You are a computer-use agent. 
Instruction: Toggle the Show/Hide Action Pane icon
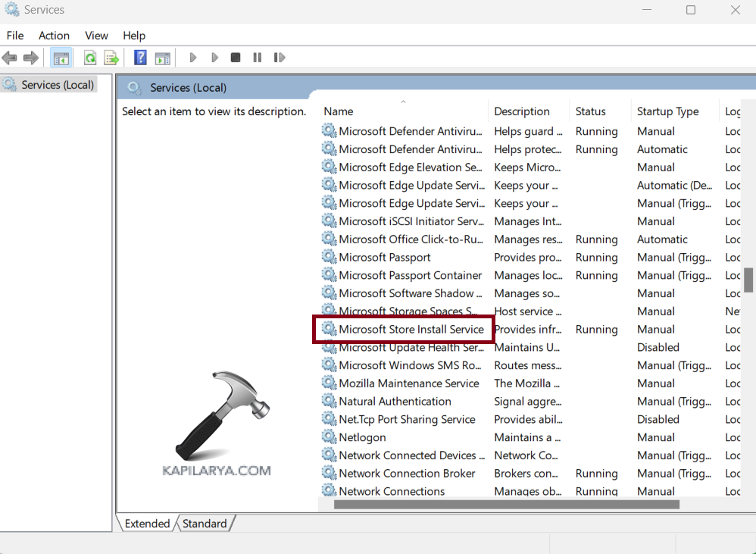[162, 58]
